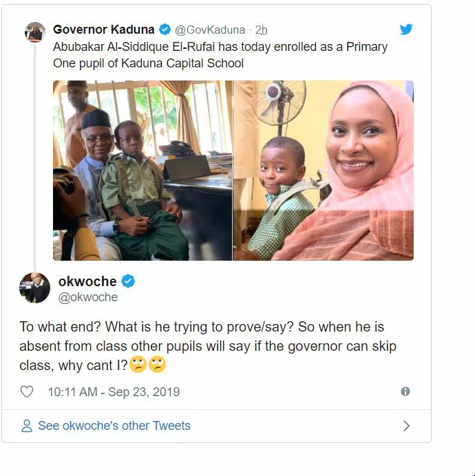Click the quoted tweet text about Kaduna Capital School
The width and height of the screenshot is (475, 476).
(x=220, y=55)
